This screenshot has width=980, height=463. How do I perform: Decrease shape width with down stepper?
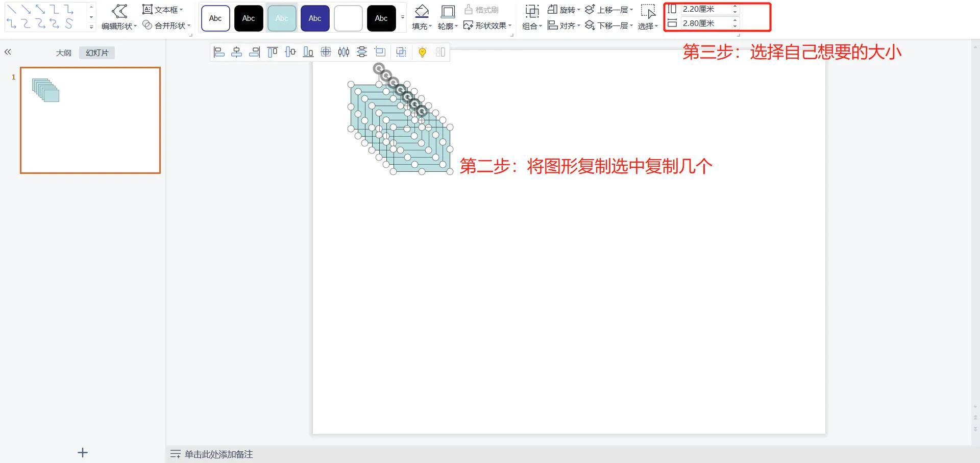pyautogui.click(x=735, y=26)
